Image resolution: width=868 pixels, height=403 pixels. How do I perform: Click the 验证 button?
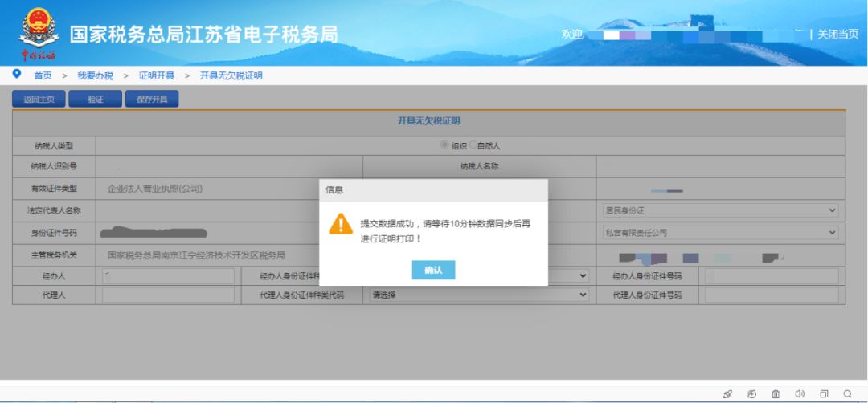pyautogui.click(x=95, y=99)
